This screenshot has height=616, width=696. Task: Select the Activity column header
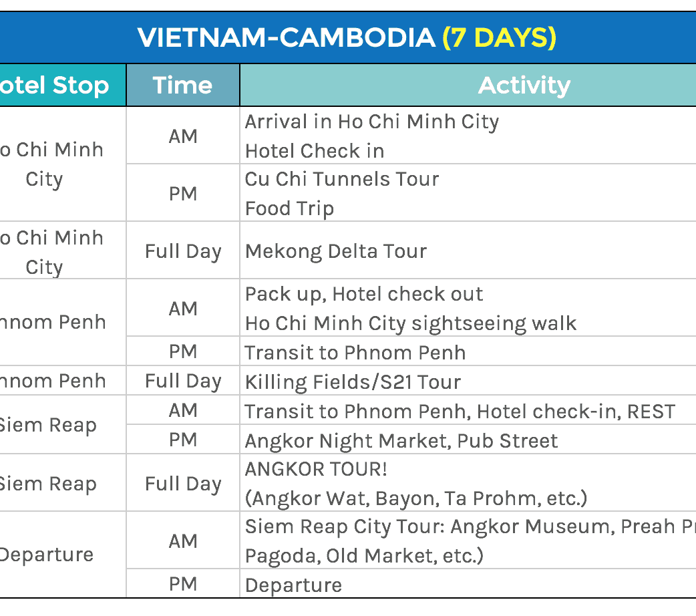point(524,86)
